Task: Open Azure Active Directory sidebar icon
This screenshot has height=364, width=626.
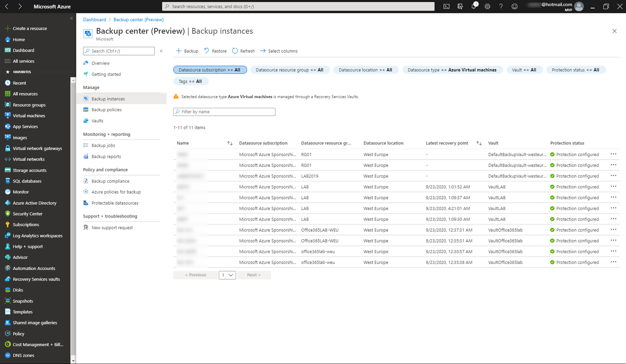Action: (7, 203)
